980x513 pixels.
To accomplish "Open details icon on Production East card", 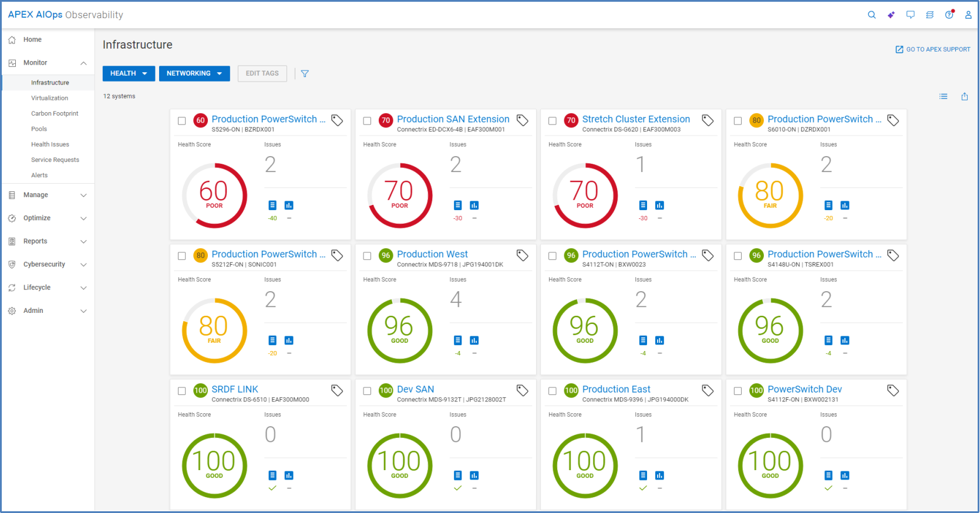I will coord(643,475).
